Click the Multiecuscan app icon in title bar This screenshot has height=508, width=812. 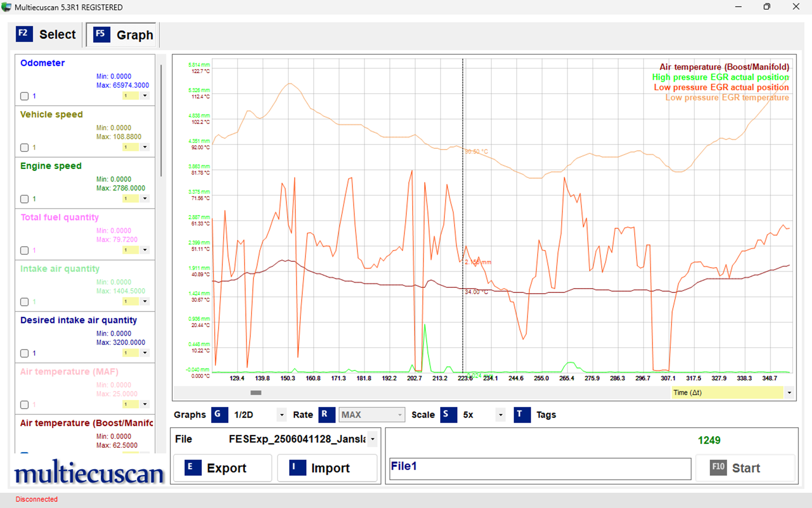[x=6, y=7]
